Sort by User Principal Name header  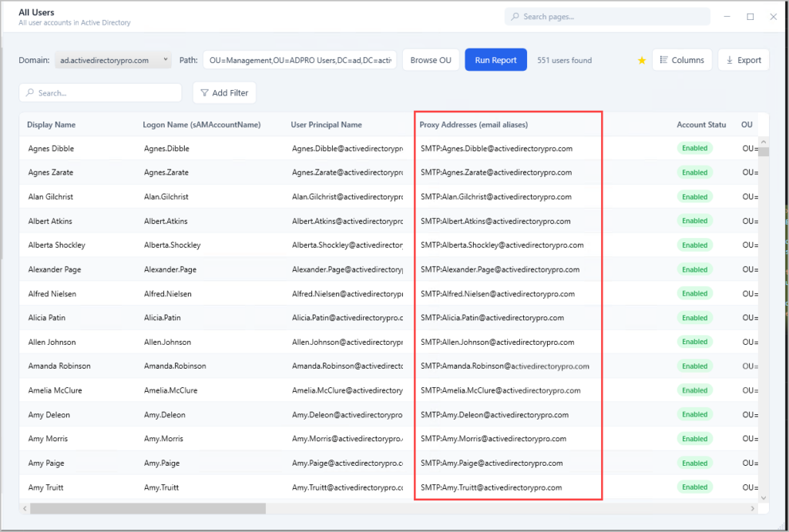tap(326, 125)
